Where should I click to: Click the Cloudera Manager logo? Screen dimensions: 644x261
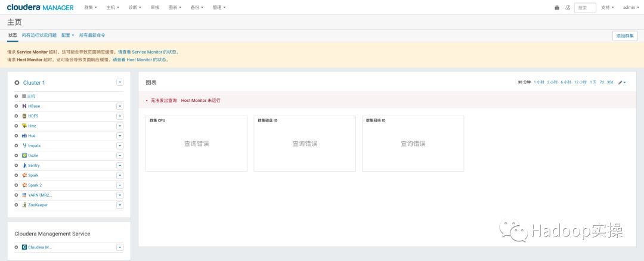pyautogui.click(x=41, y=7)
